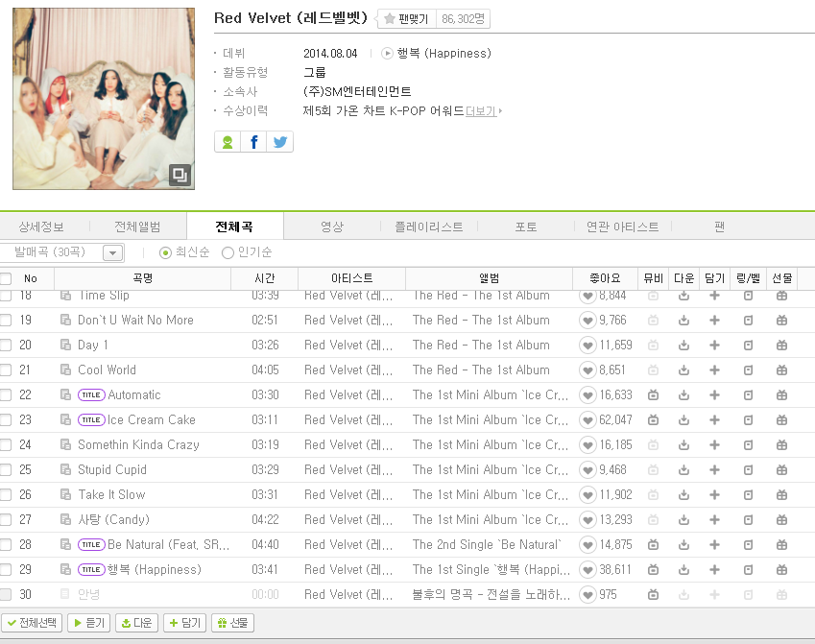The image size is (815, 644).
Task: Click 곡명 column header
Action: click(142, 278)
